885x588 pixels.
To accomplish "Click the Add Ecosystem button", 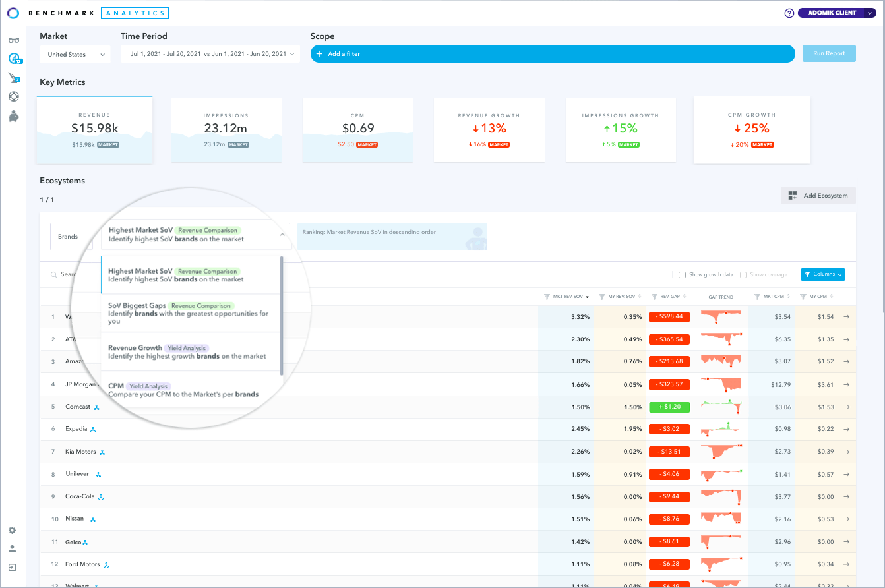I will point(818,196).
